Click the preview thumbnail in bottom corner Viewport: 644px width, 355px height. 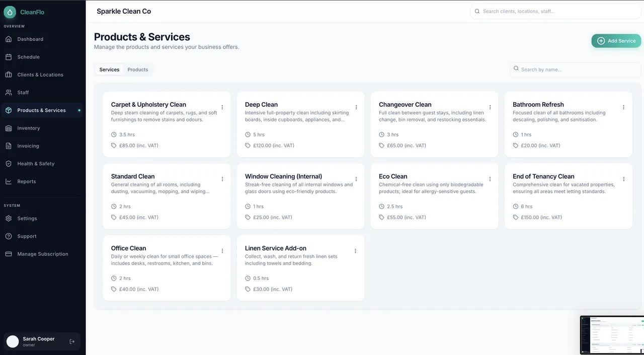[x=612, y=335]
